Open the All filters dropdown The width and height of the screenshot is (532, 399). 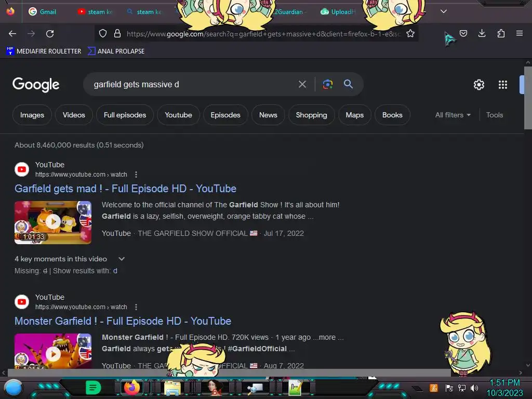click(453, 115)
